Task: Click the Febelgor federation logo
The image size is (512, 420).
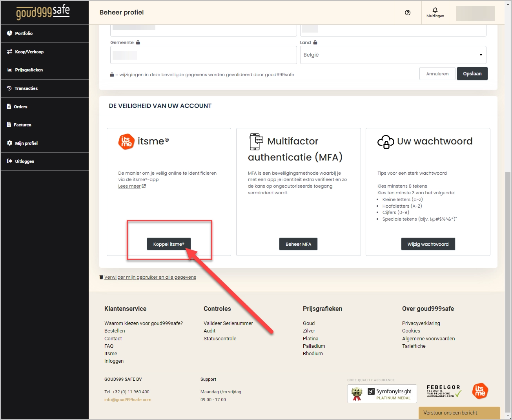Action: (444, 391)
